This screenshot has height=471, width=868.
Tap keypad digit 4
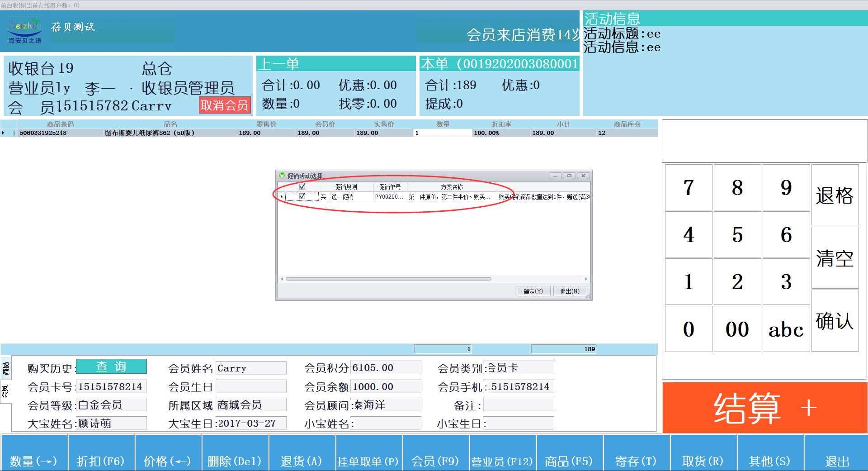(689, 234)
